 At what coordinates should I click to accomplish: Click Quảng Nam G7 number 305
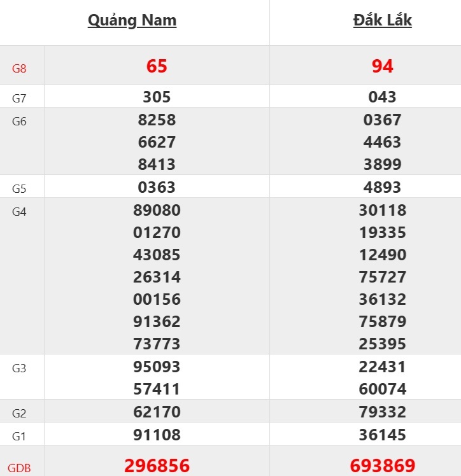[157, 97]
